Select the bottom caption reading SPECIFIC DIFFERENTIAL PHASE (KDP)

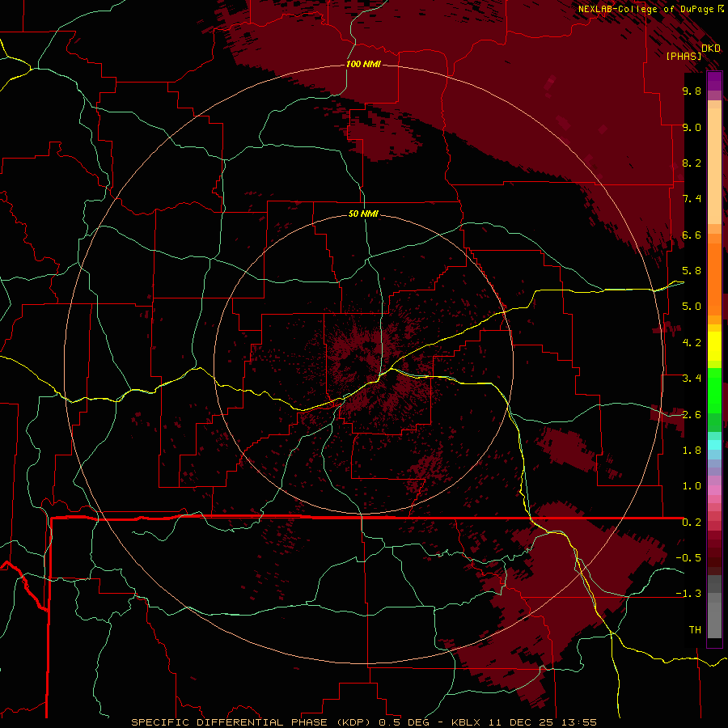point(253,722)
